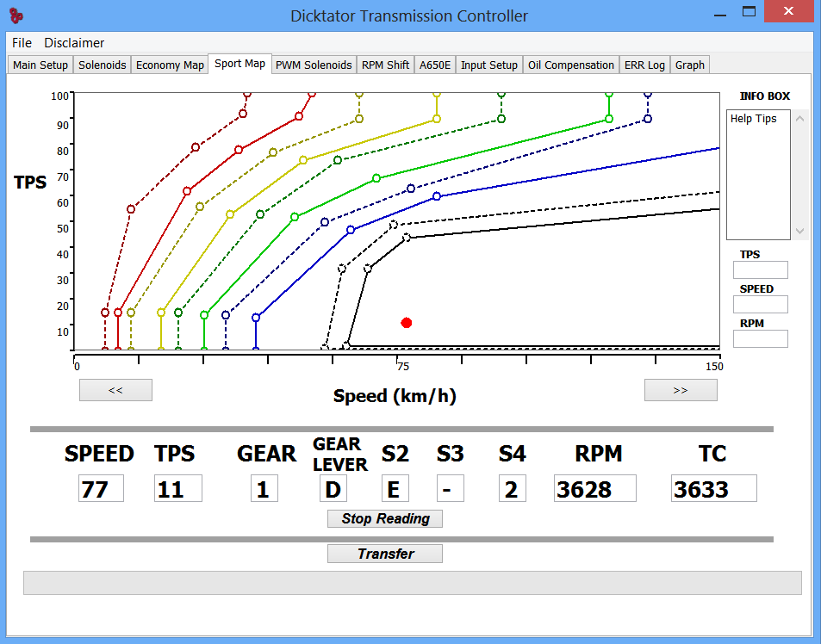Click the Dicktator app icon in title bar
Viewport: 821px width, 644px height.
tap(16, 15)
